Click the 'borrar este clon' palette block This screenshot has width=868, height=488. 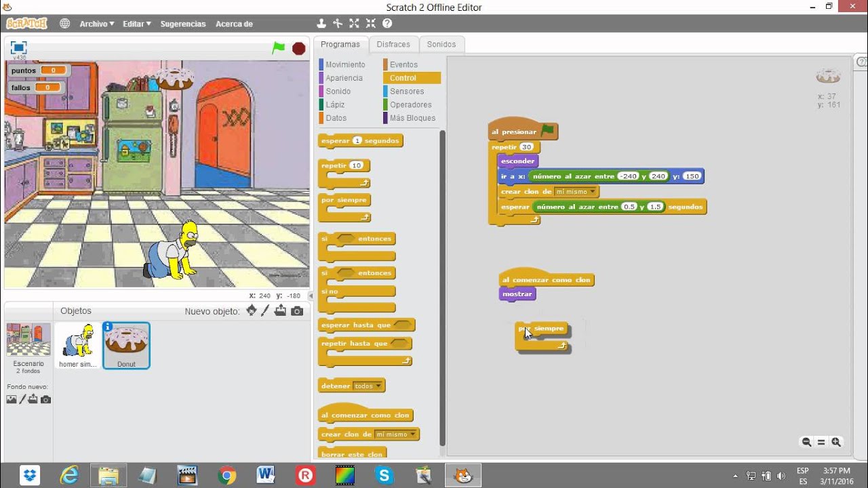click(352, 453)
